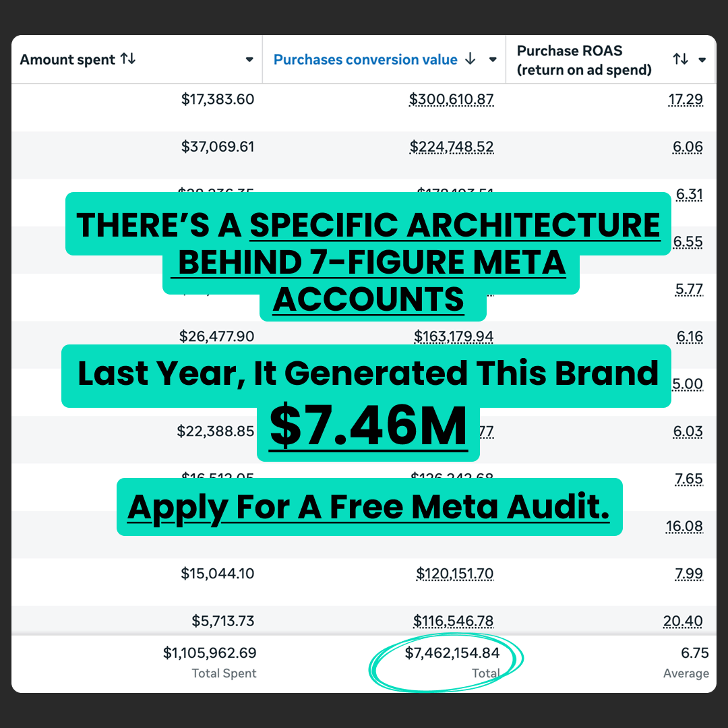Click Specific Architecture headline banner

[368, 257]
